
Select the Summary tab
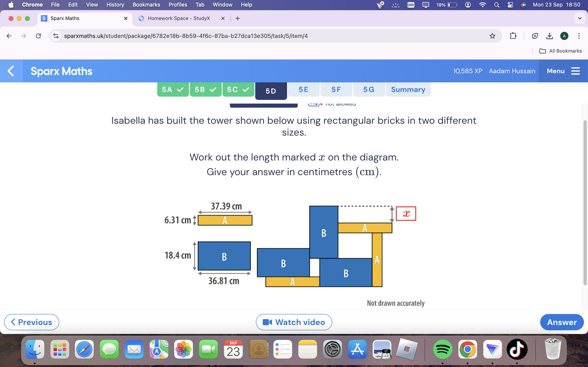(x=408, y=89)
